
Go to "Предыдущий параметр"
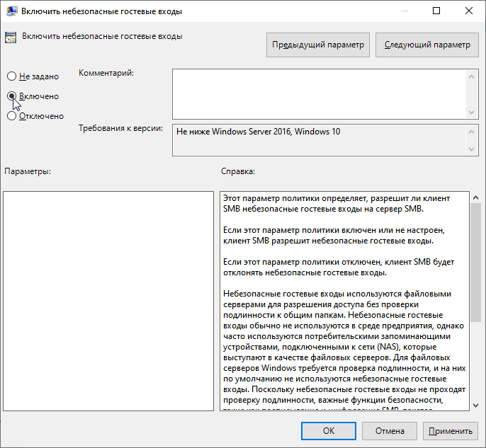click(x=318, y=45)
